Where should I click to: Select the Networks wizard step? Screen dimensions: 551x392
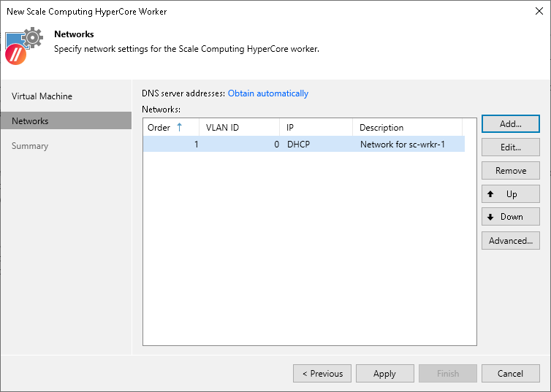coord(30,121)
